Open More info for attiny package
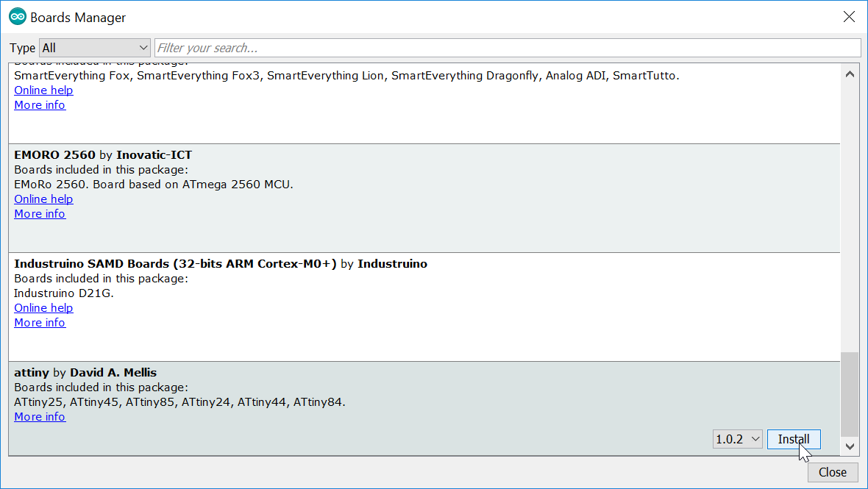The height and width of the screenshot is (489, 868). click(40, 417)
